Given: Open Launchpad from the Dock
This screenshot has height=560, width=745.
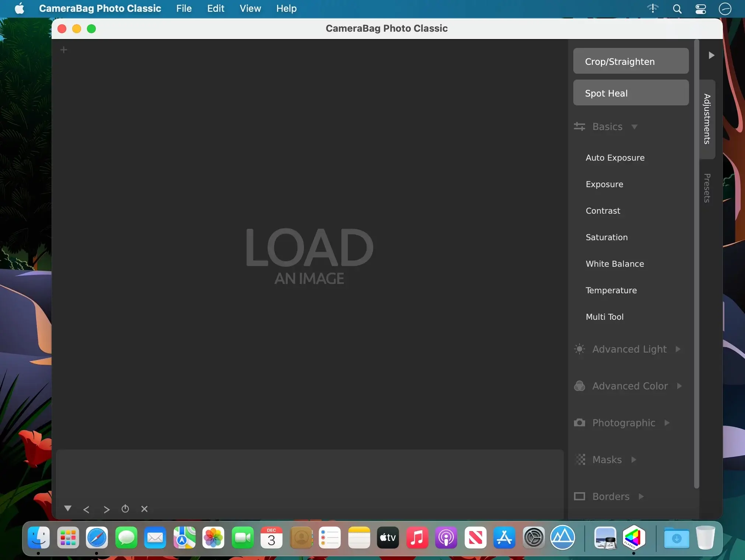Looking at the screenshot, I should [68, 538].
